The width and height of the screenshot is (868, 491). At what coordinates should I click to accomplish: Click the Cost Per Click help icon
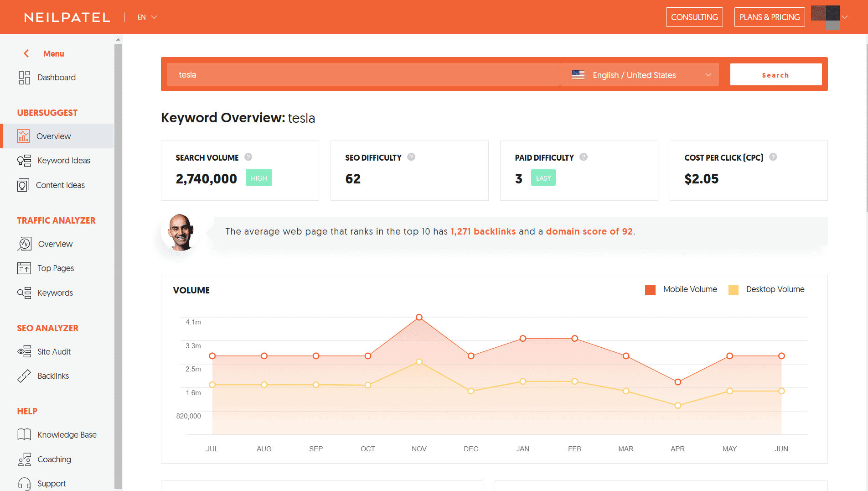773,157
